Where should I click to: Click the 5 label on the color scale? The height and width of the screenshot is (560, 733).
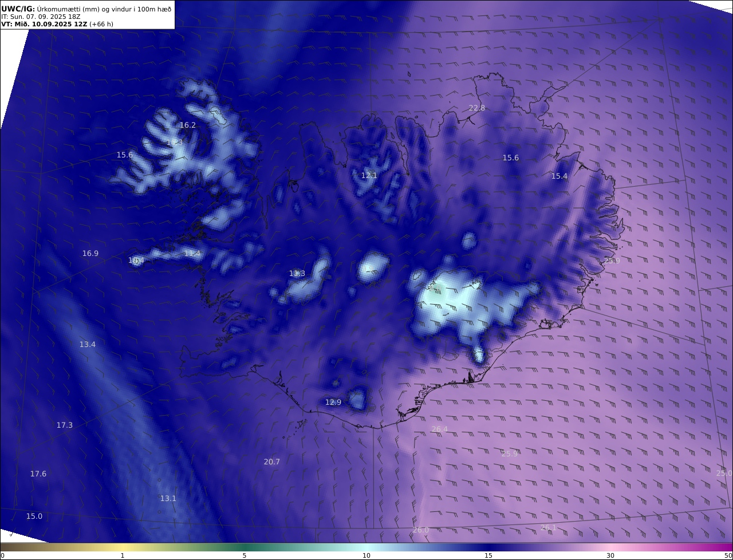click(x=245, y=555)
